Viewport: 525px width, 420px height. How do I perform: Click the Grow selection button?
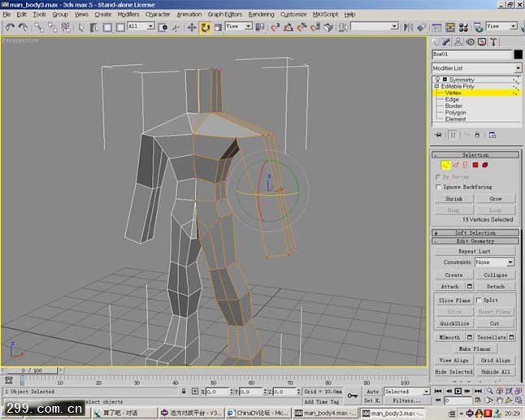[495, 198]
